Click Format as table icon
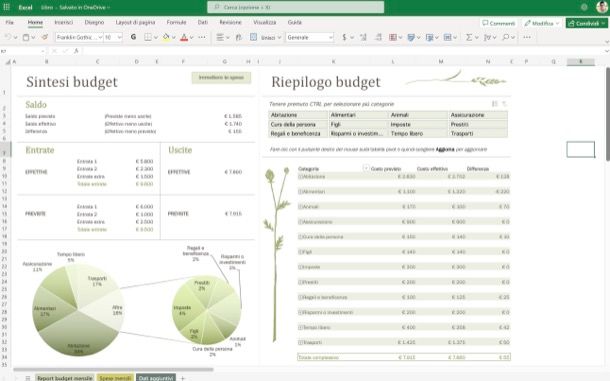 coord(411,37)
